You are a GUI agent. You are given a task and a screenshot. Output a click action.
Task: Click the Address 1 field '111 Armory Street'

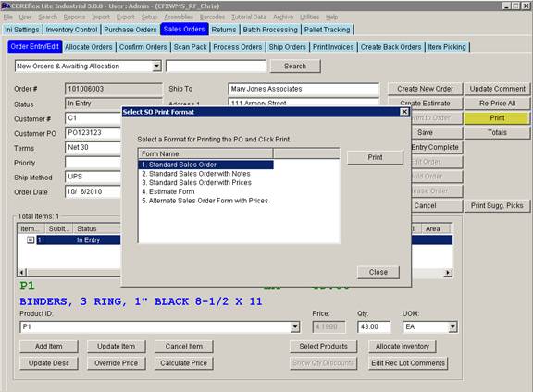click(304, 103)
